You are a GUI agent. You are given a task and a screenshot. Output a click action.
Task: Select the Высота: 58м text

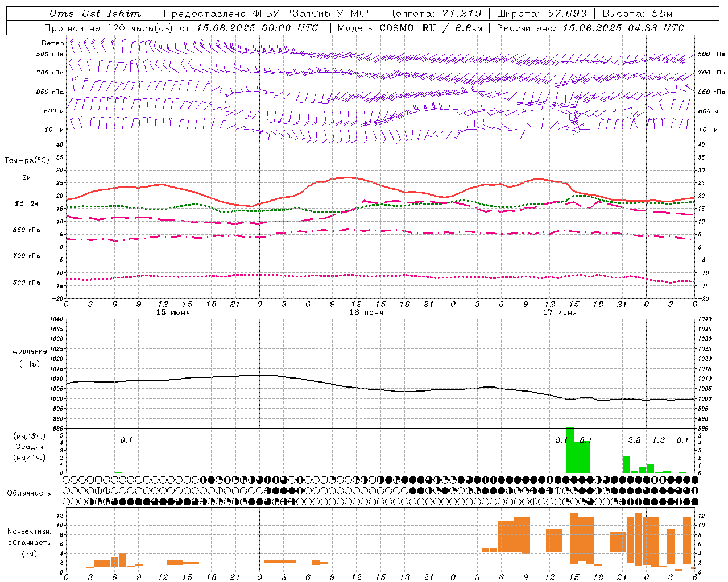637,14
